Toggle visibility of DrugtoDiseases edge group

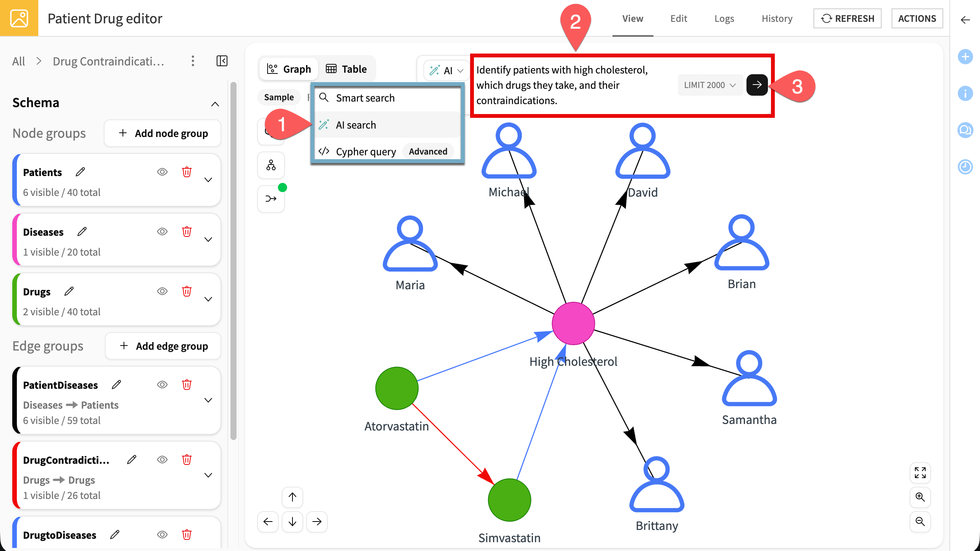162,535
